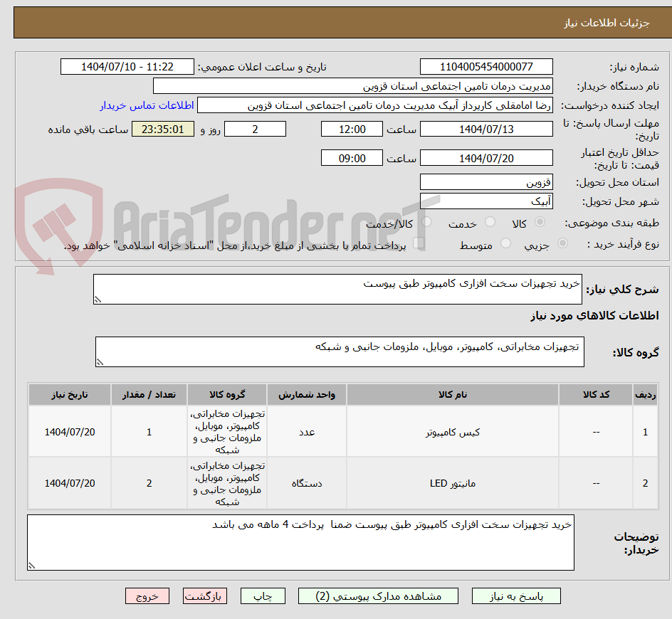Click the قزوین province field

pos(486,182)
